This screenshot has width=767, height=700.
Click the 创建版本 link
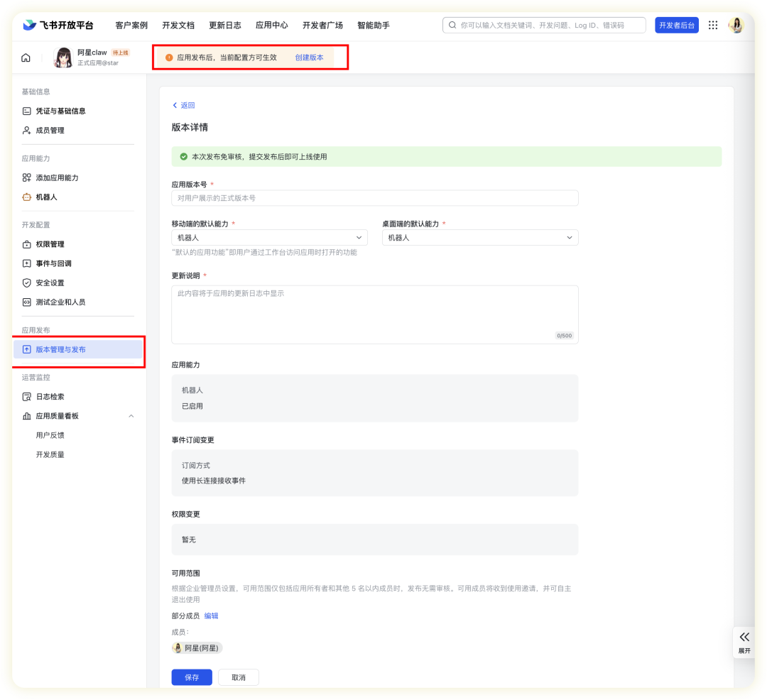tap(309, 58)
